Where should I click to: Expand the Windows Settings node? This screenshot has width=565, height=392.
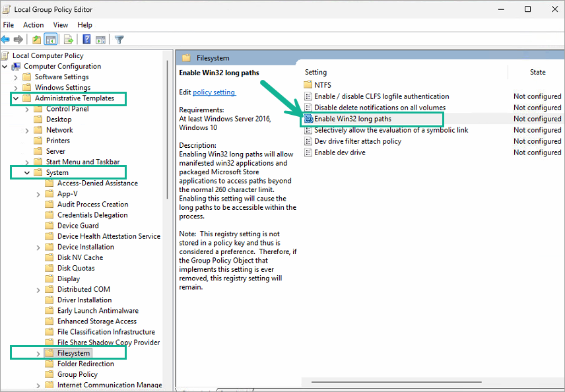click(16, 88)
